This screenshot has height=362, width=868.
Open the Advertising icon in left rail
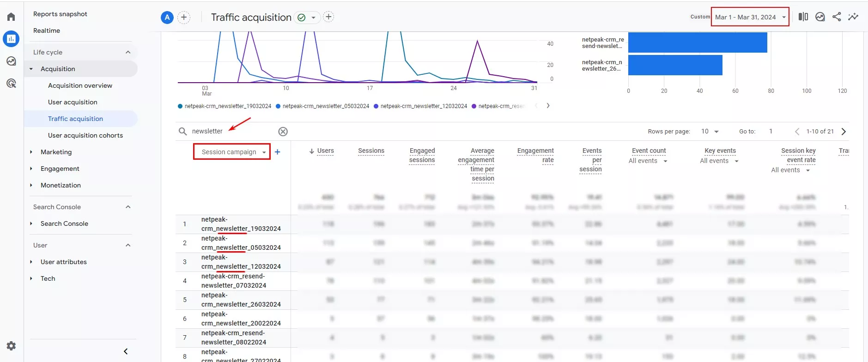click(11, 83)
